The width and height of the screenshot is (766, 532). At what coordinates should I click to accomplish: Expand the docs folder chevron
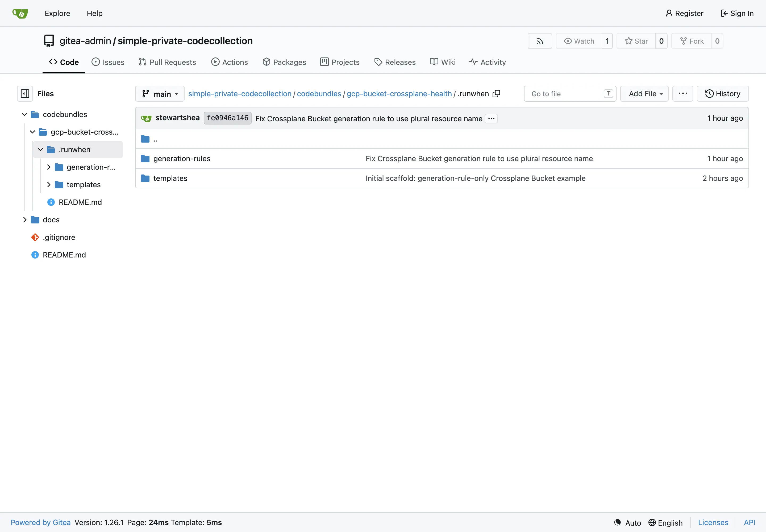pos(24,220)
